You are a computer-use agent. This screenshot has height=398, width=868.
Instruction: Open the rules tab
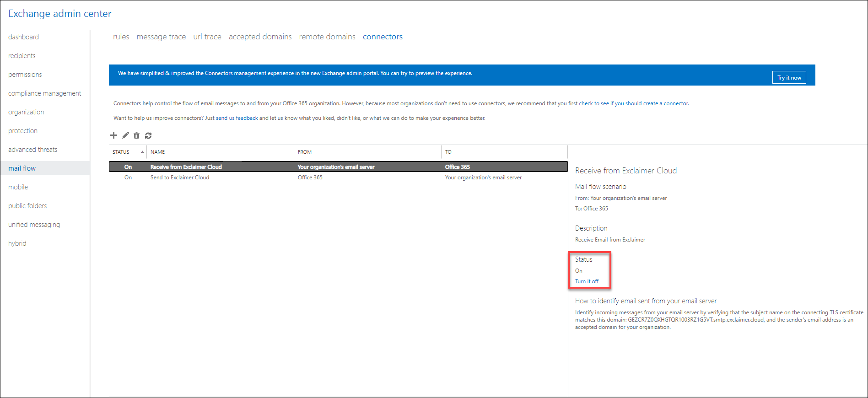(x=121, y=37)
